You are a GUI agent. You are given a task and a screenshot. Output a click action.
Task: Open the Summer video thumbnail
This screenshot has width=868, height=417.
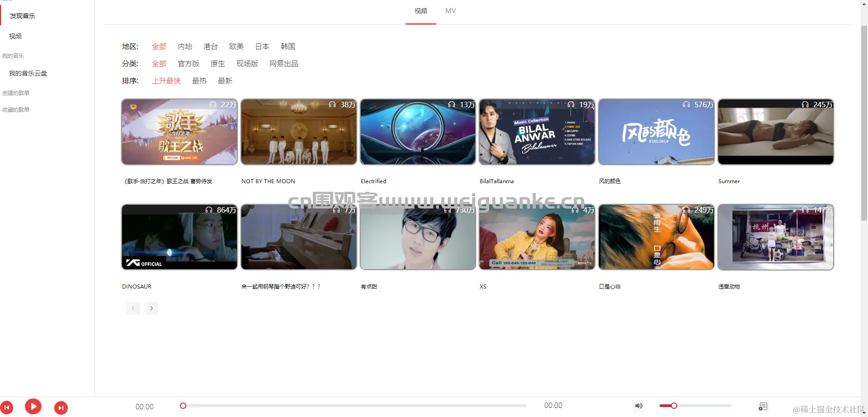(x=776, y=132)
